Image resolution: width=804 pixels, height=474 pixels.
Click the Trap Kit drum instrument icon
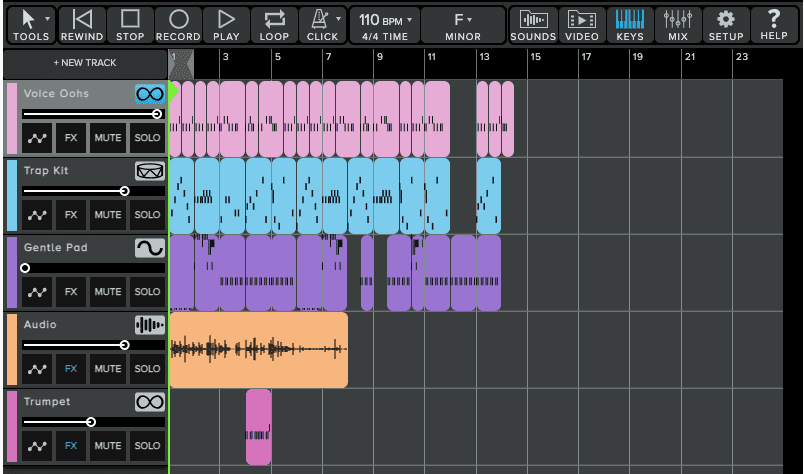click(149, 171)
